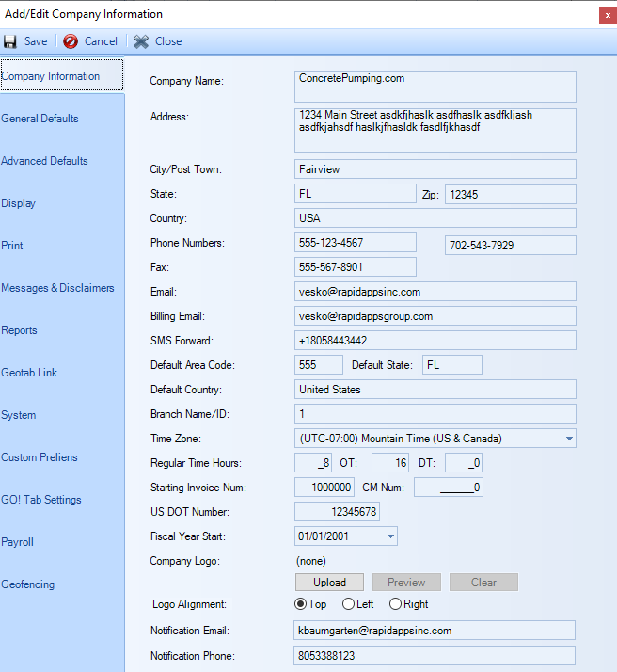Viewport: 617px width, 672px height.
Task: Choose Left logo alignment option
Action: pos(348,604)
